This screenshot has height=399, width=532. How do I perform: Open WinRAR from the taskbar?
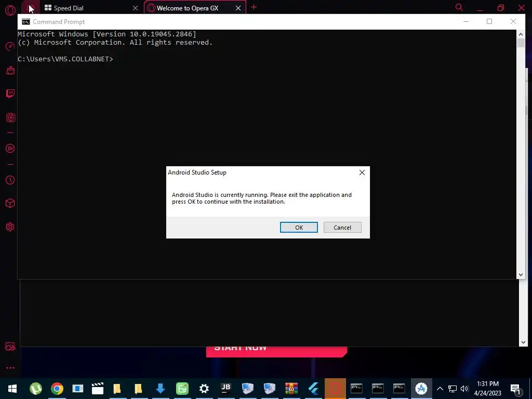point(291,389)
